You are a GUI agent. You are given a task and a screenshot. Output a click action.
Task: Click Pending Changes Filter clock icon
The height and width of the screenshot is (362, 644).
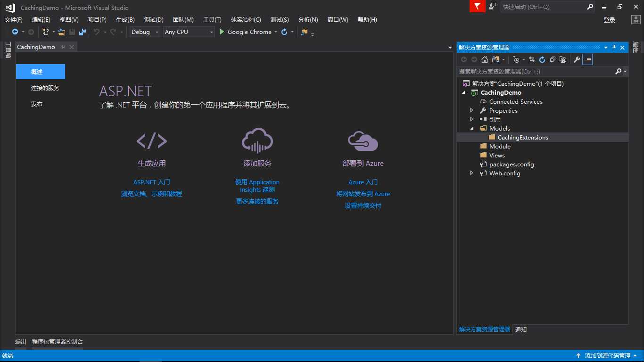(516, 59)
